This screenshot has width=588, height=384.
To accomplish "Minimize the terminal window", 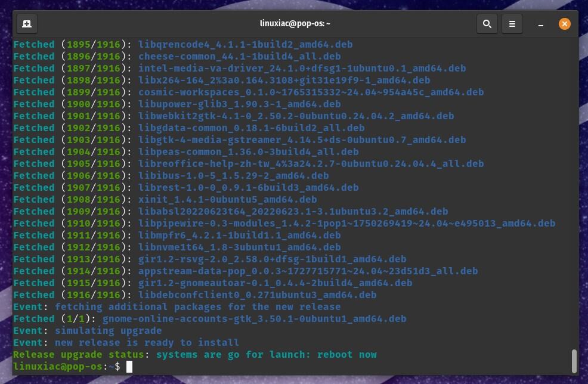I will click(x=540, y=24).
